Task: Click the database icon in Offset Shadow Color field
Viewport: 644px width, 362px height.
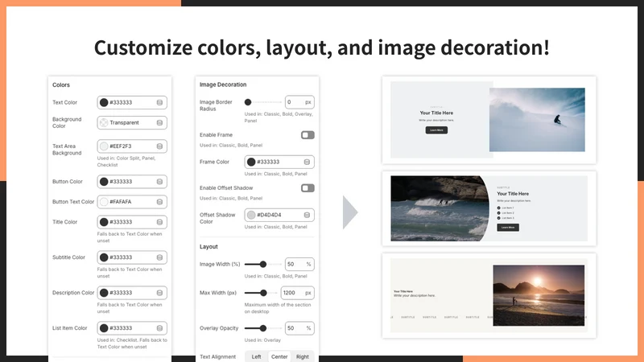Action: (307, 215)
